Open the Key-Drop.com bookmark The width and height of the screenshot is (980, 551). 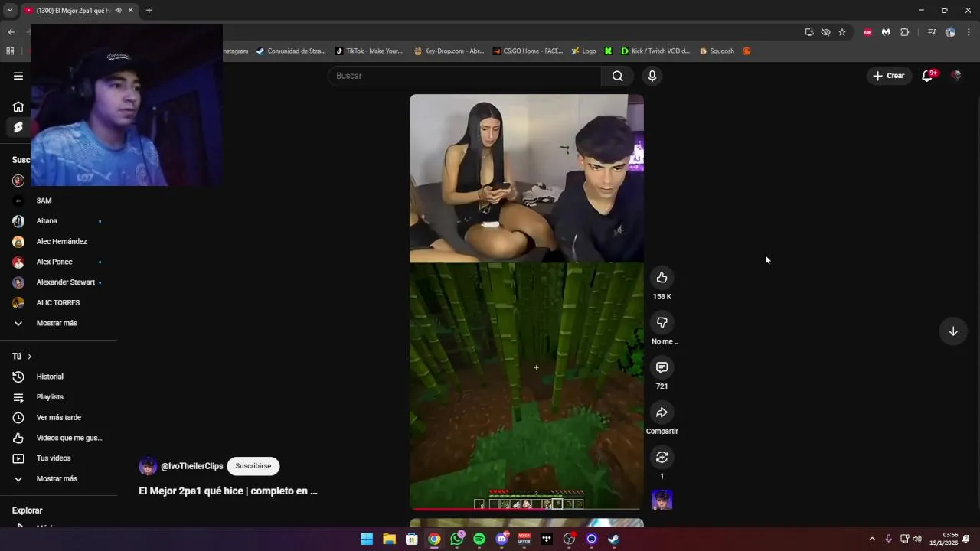449,51
